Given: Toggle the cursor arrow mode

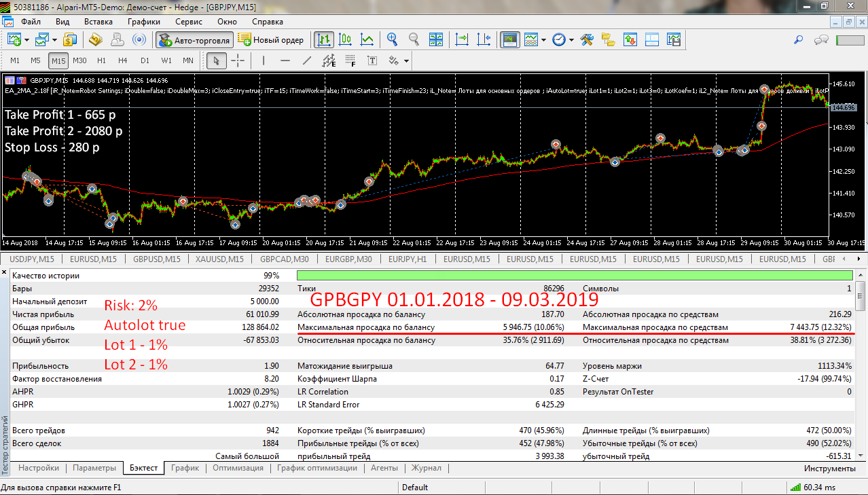Looking at the screenshot, I should (x=217, y=60).
